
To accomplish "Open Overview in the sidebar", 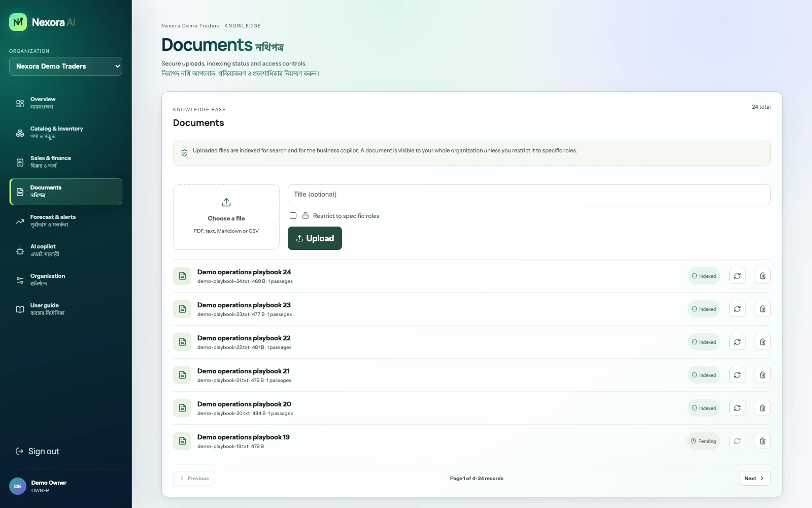I will coord(65,103).
